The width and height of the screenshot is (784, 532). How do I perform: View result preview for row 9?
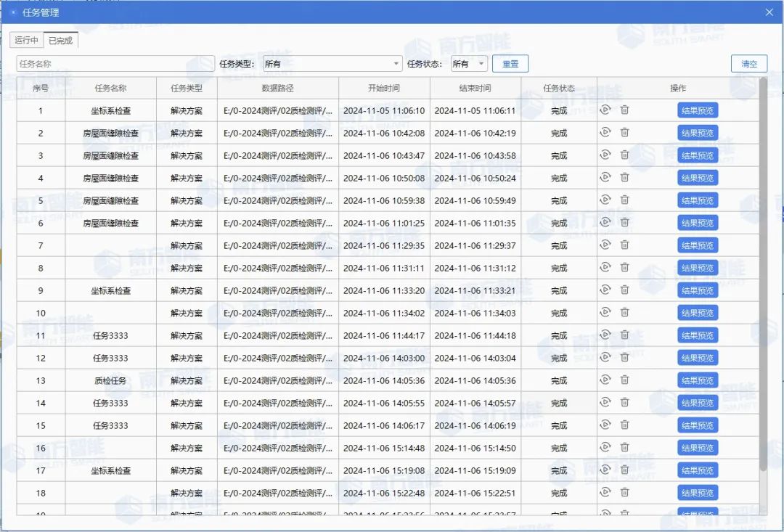click(698, 290)
